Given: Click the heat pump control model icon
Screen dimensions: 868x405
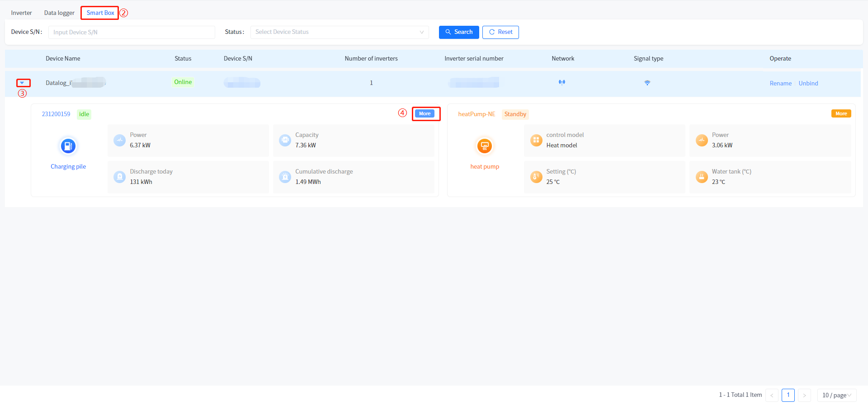Looking at the screenshot, I should coord(536,140).
